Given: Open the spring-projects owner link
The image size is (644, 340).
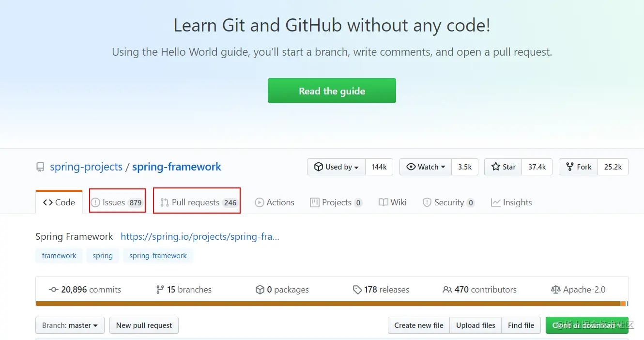Looking at the screenshot, I should 86,167.
